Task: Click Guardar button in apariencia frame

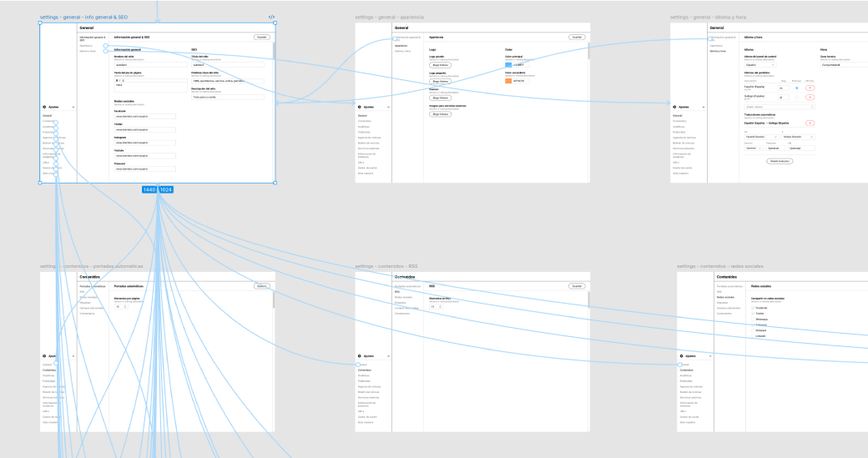Action: (577, 38)
